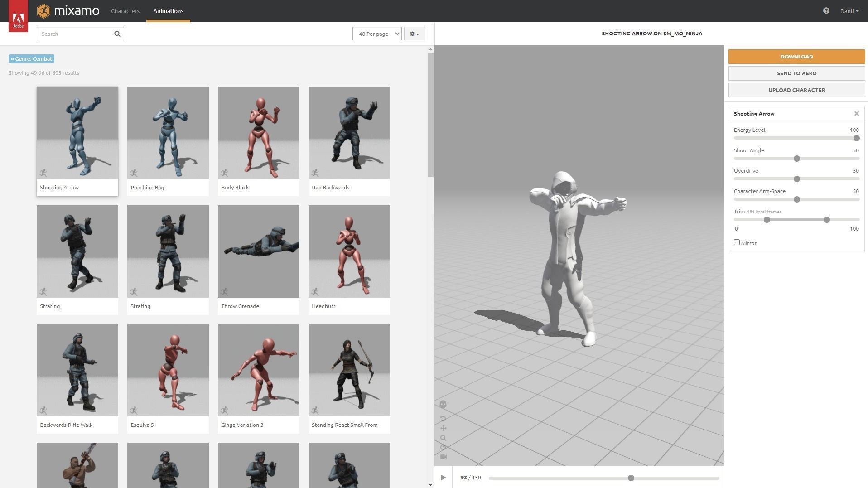
Task: Click the animation icon on Ginga Variation 3 thumbnail
Action: click(x=225, y=410)
